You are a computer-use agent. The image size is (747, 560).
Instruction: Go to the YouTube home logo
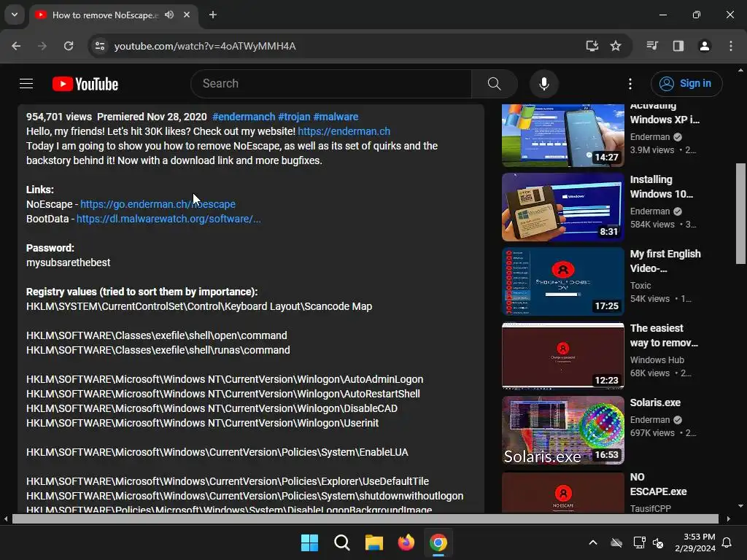pos(85,84)
